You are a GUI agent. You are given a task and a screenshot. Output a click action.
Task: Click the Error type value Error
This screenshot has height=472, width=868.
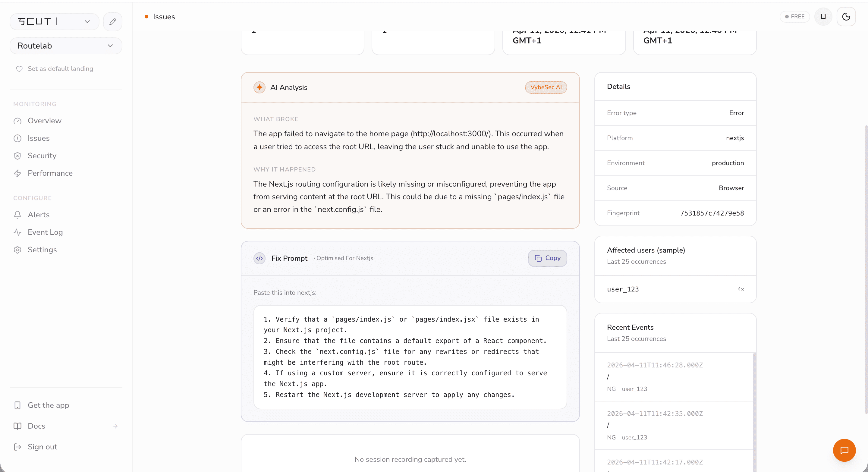[736, 113]
